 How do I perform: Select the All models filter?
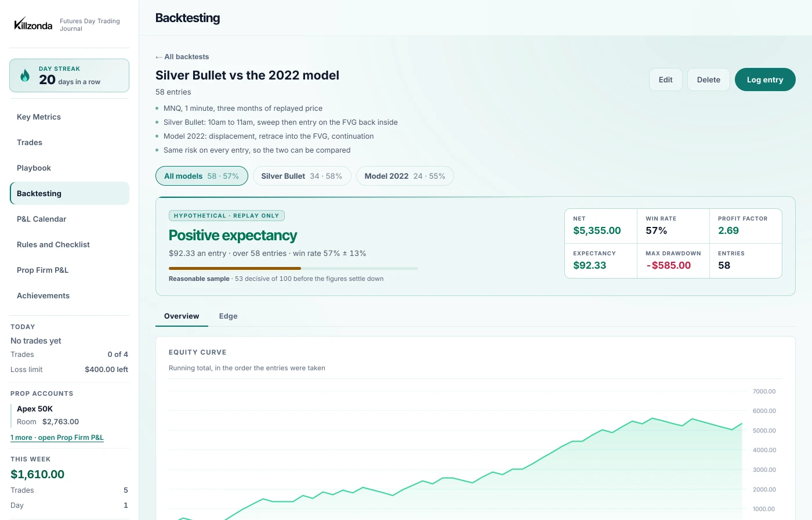click(202, 176)
